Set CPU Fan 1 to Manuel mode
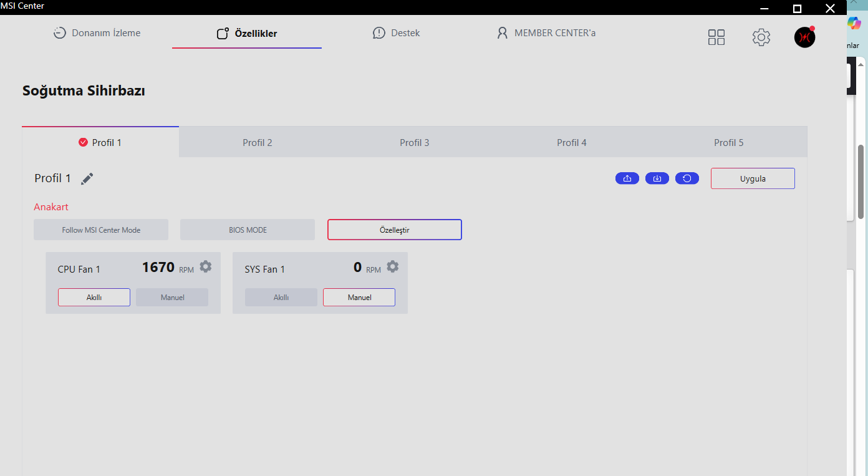Viewport: 868px width, 476px height. coord(172,298)
